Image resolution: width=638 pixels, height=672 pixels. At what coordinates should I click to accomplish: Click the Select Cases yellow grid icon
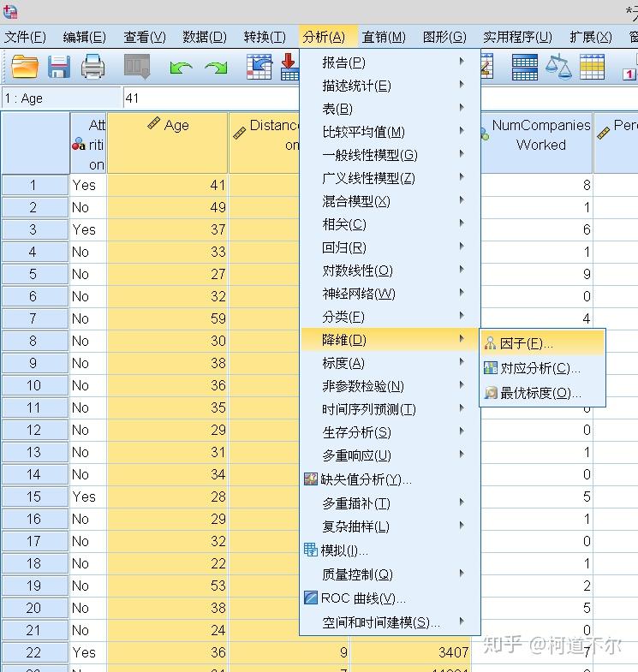[592, 67]
